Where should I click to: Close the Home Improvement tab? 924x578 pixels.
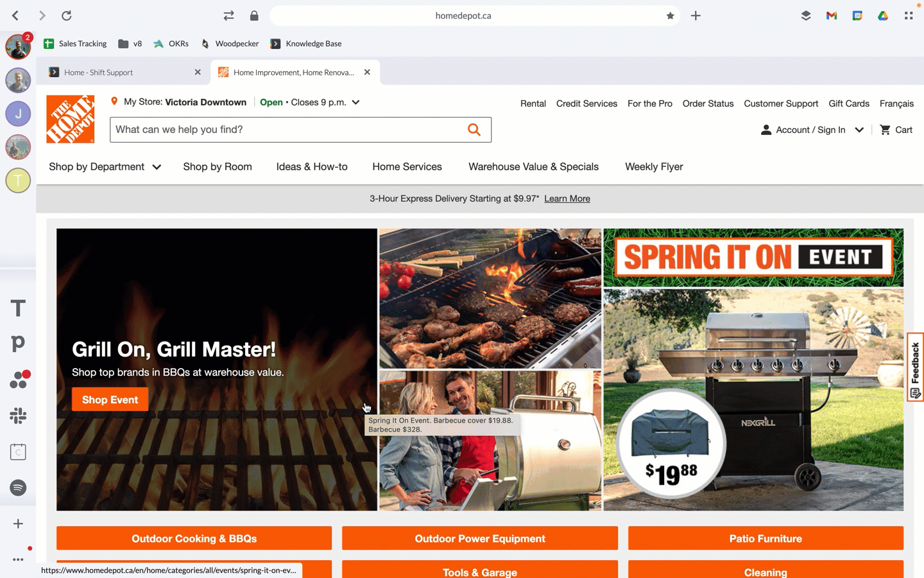(x=367, y=72)
